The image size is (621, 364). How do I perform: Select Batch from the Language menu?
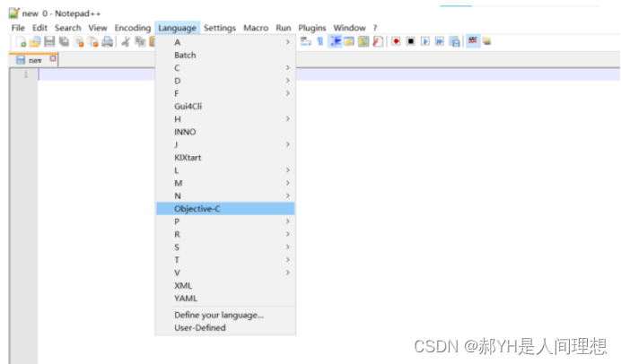pyautogui.click(x=225, y=55)
